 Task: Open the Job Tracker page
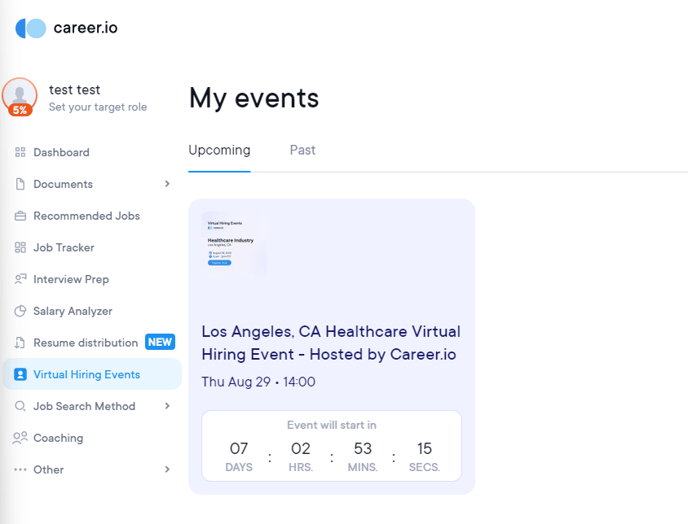pos(64,248)
